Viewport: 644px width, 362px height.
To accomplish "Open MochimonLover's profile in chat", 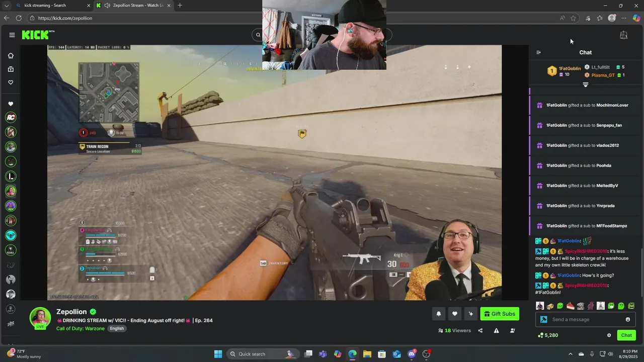I will [612, 105].
